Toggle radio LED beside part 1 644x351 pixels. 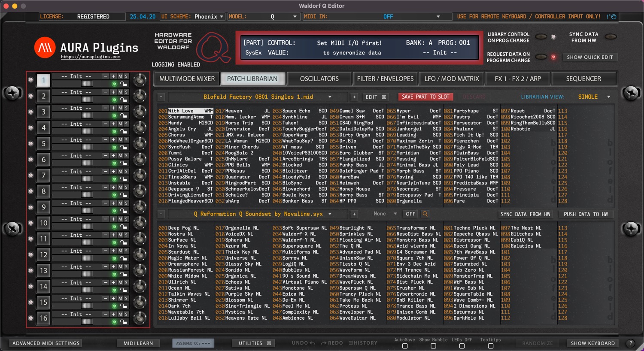point(30,80)
